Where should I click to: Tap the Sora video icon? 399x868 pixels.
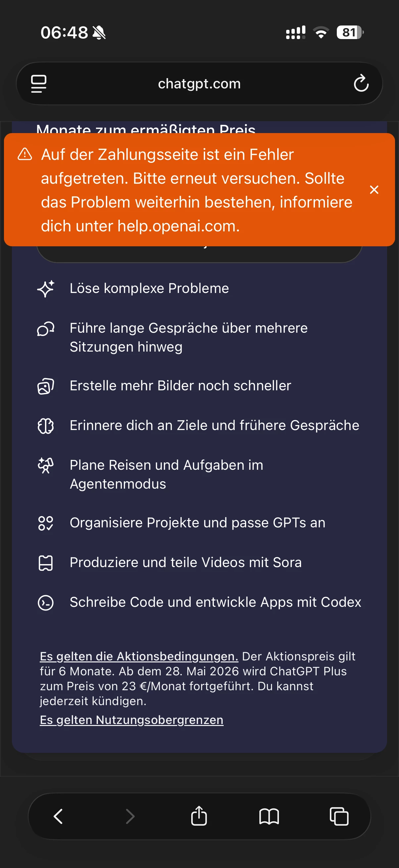45,563
